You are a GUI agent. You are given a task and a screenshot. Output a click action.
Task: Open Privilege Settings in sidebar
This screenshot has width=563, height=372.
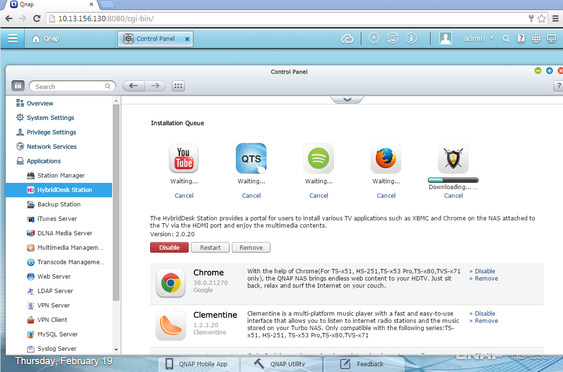(51, 132)
